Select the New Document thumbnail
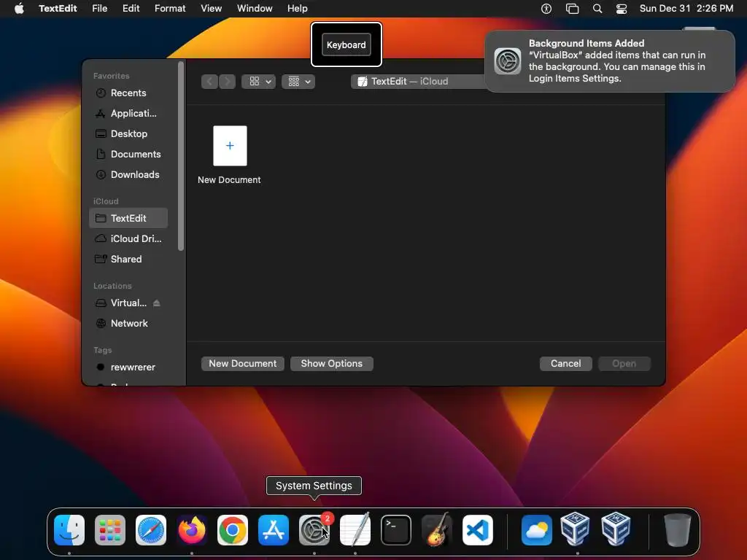747x560 pixels. point(230,146)
